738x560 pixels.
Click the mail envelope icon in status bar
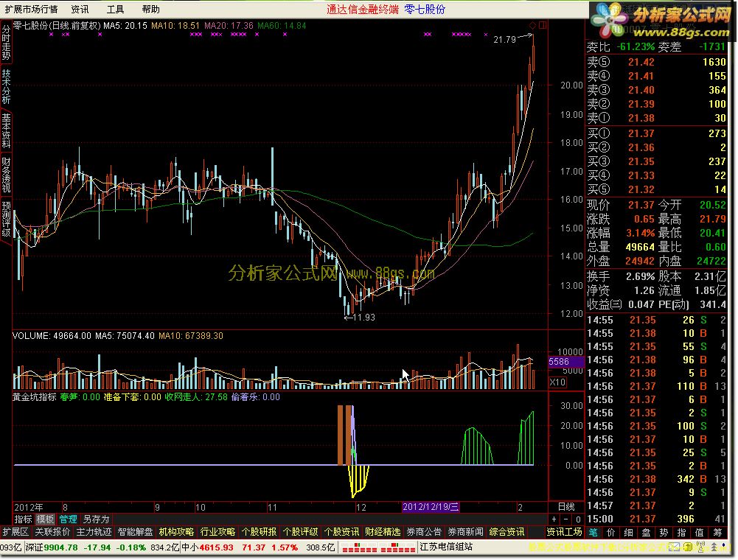coord(675,547)
